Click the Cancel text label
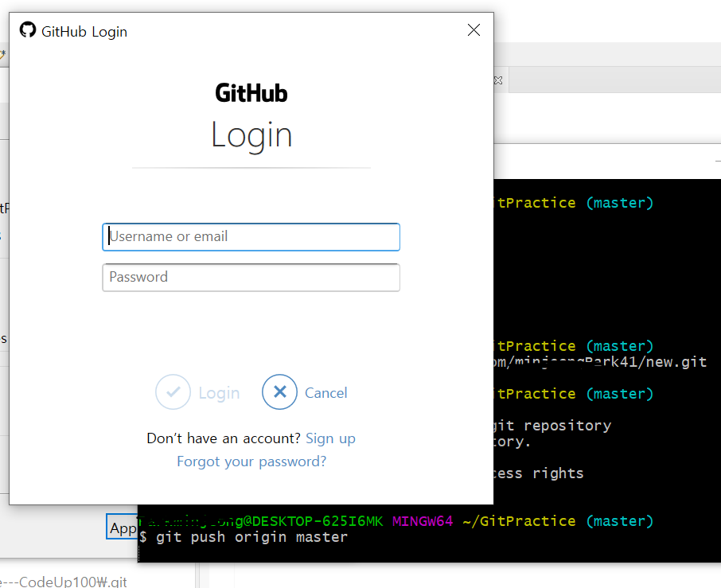The width and height of the screenshot is (721, 588). tap(326, 393)
